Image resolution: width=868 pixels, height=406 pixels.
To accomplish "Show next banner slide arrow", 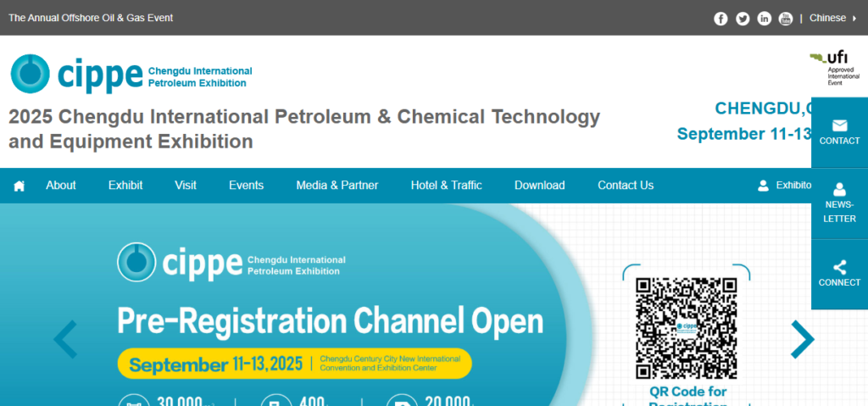I will (x=802, y=339).
